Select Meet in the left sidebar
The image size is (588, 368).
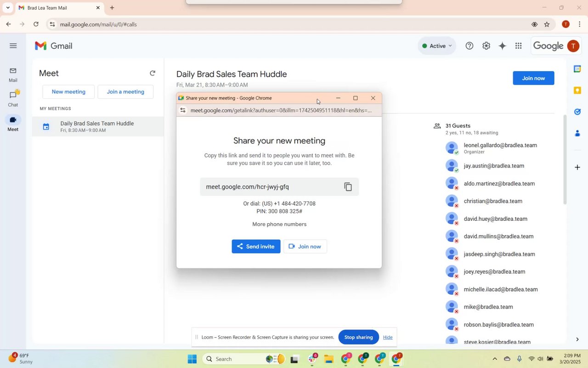pyautogui.click(x=13, y=123)
